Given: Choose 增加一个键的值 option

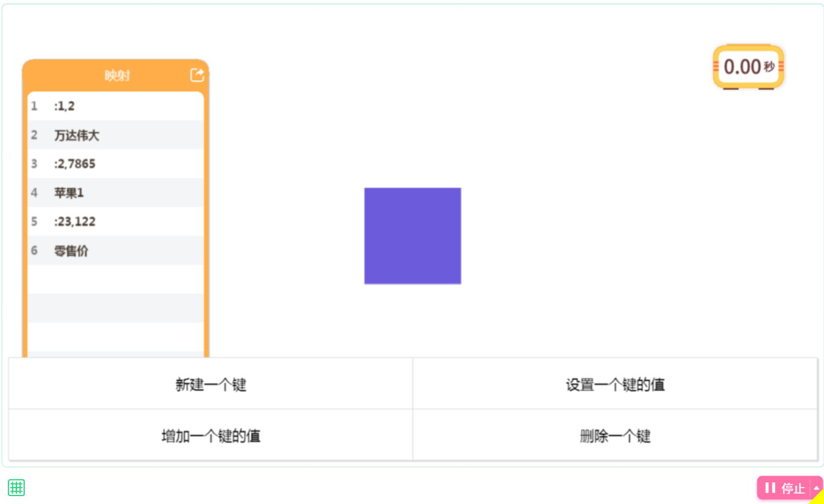Looking at the screenshot, I should click(211, 436).
